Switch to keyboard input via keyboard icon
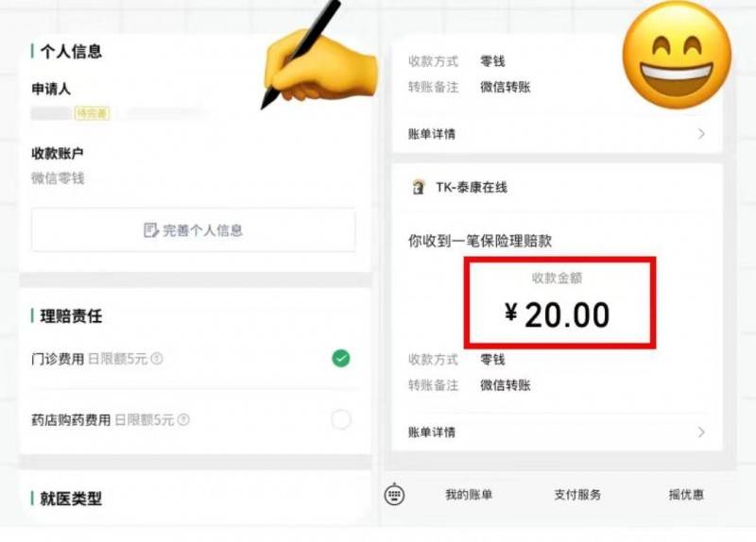 point(395,495)
